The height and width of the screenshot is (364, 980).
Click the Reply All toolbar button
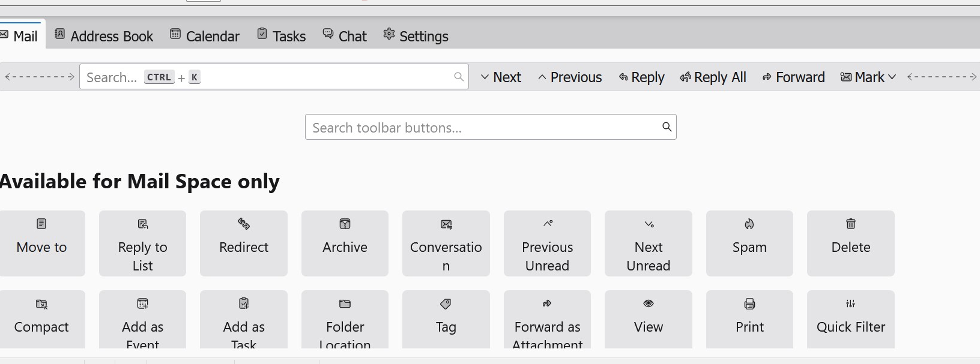[x=713, y=77]
